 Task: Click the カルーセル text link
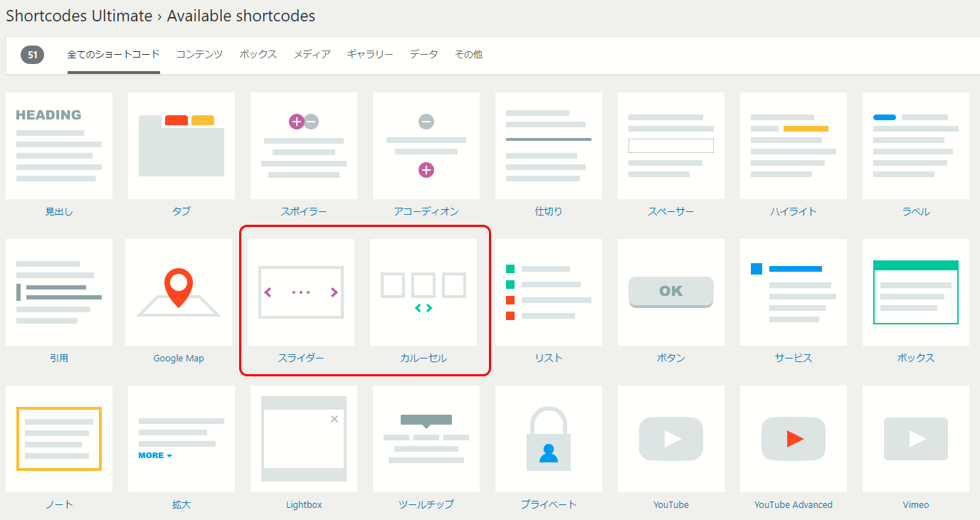(x=423, y=358)
